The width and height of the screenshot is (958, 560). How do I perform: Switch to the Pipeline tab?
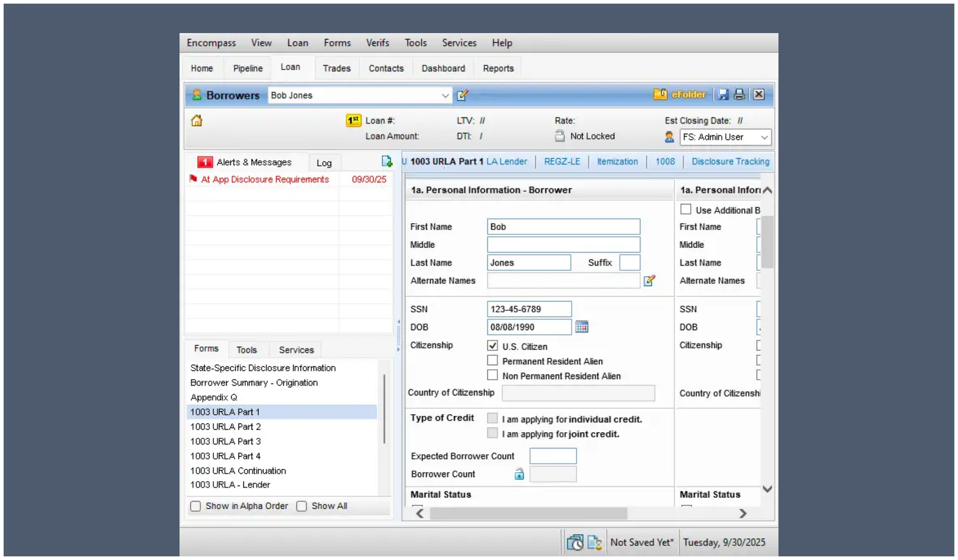(248, 68)
